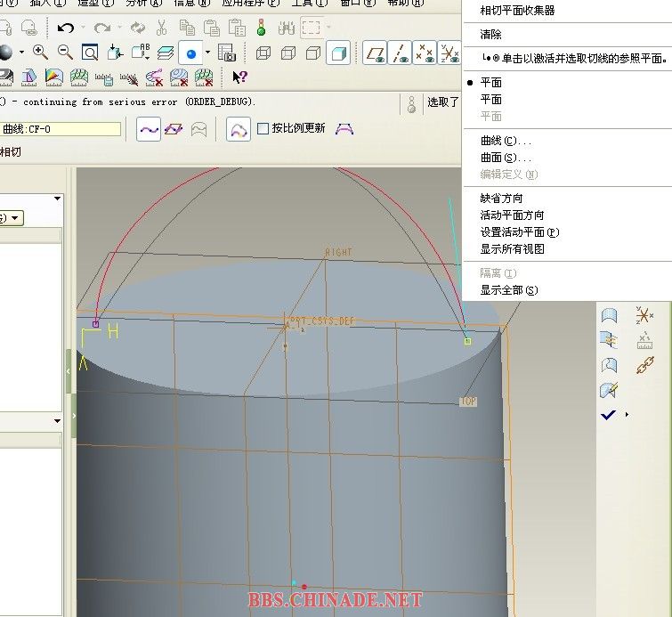Expand flyout arrow next to blue checkmark

[x=626, y=415]
